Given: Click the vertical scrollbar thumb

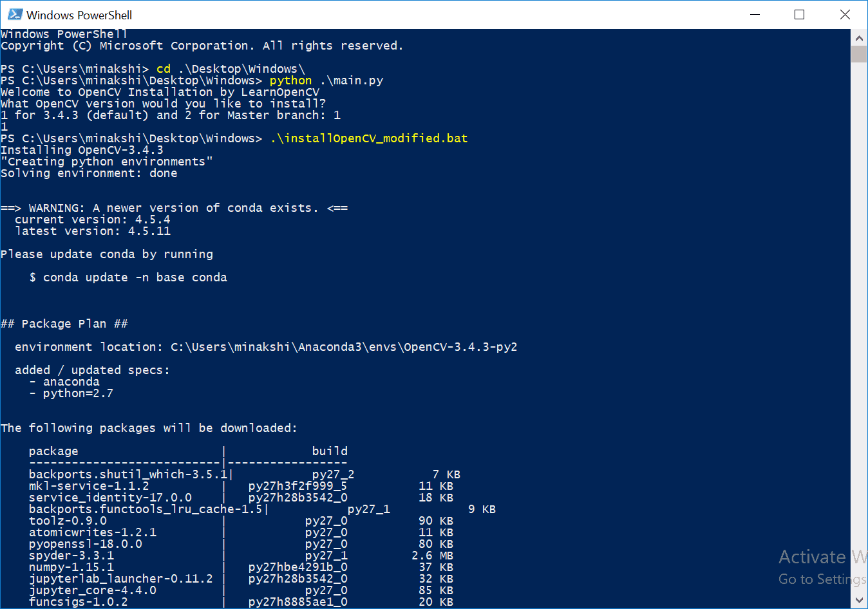Looking at the screenshot, I should click(x=859, y=54).
